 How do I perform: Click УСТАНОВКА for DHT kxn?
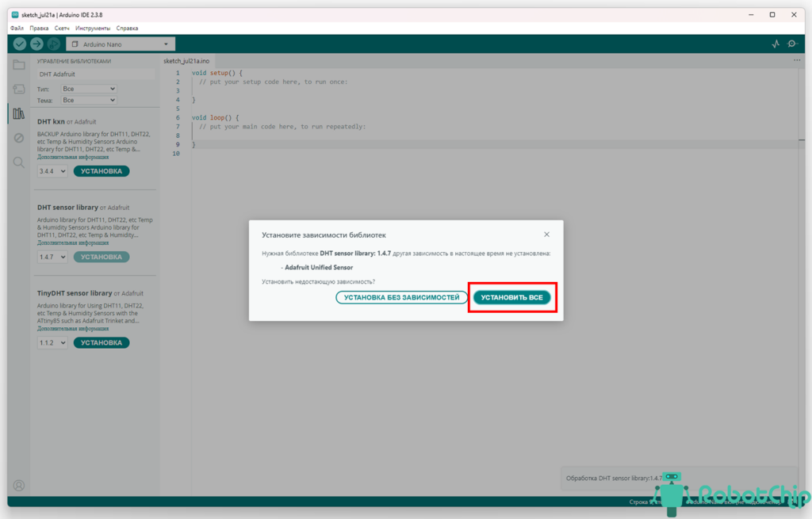101,171
